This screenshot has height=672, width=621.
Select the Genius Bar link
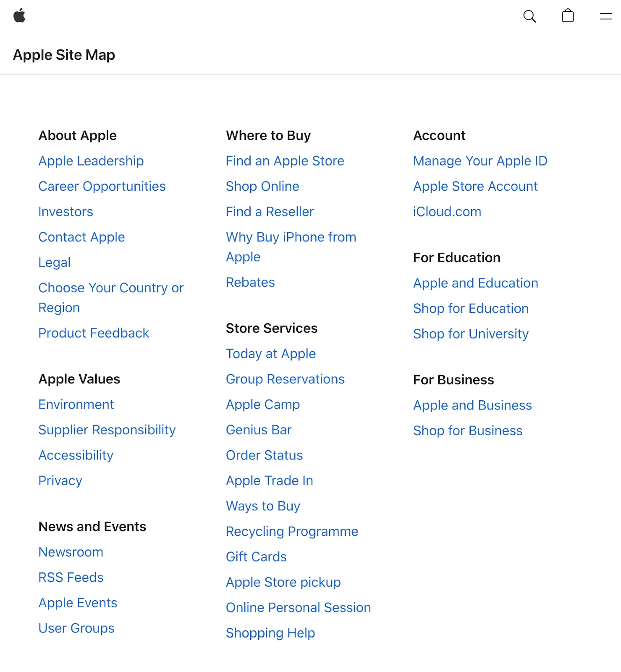tap(259, 430)
